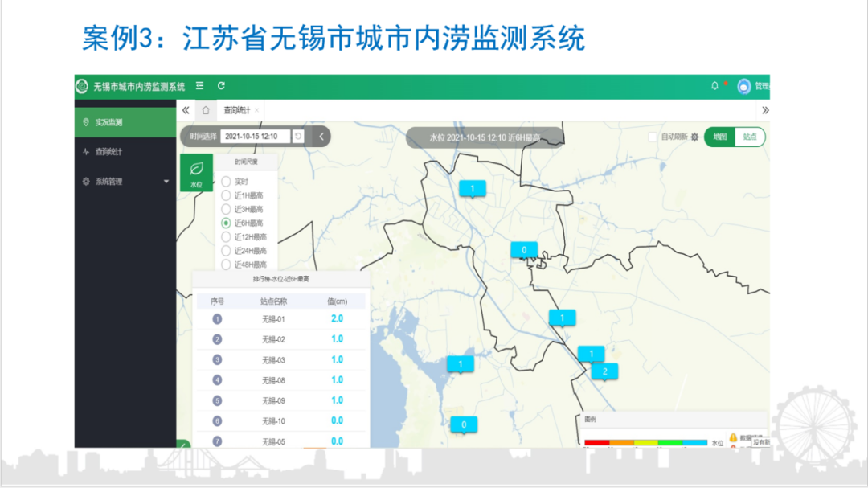
Task: Click the date time input field
Action: pos(255,136)
